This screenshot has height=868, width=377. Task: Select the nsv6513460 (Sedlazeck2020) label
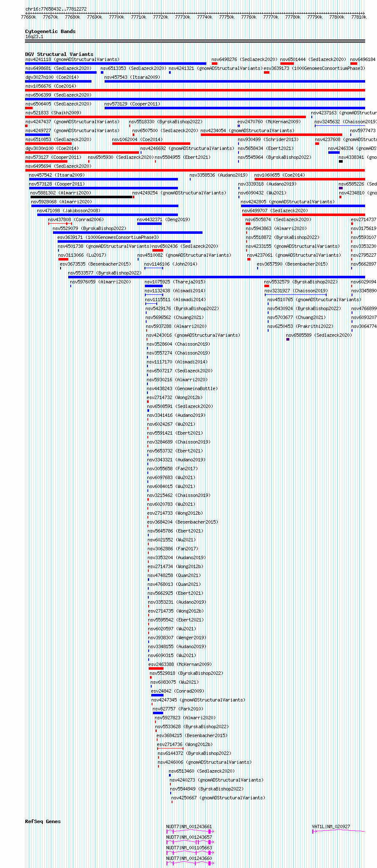[x=202, y=771]
